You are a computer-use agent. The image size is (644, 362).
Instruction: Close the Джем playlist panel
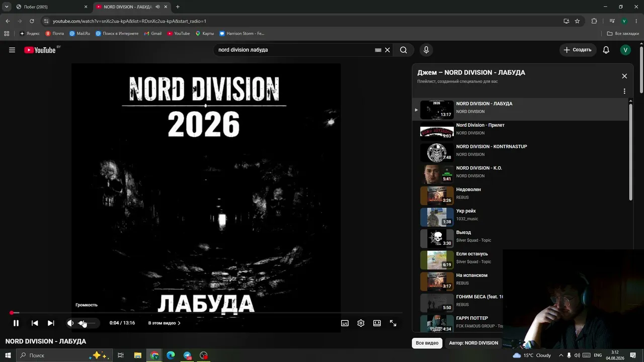point(624,76)
